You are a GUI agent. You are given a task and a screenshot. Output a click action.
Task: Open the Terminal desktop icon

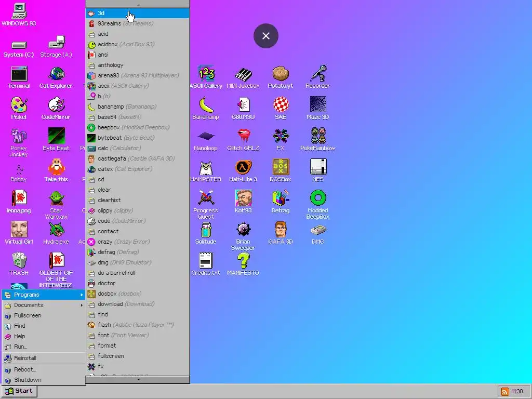(x=19, y=78)
